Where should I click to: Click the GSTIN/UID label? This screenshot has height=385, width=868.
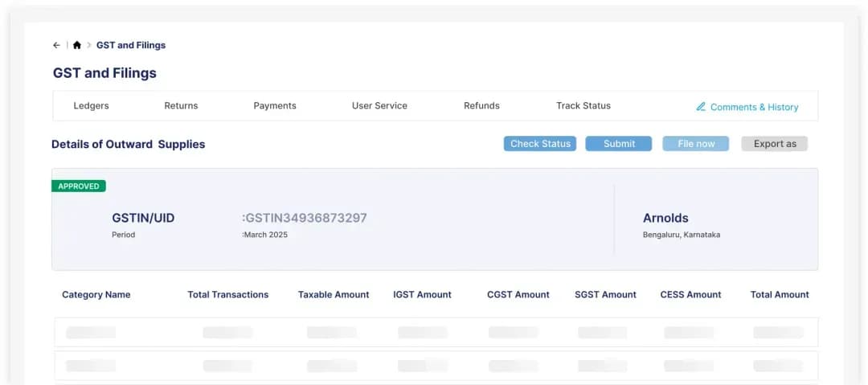click(143, 219)
